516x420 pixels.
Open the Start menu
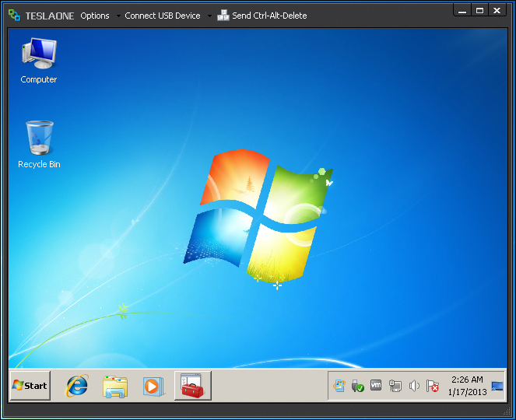point(30,386)
